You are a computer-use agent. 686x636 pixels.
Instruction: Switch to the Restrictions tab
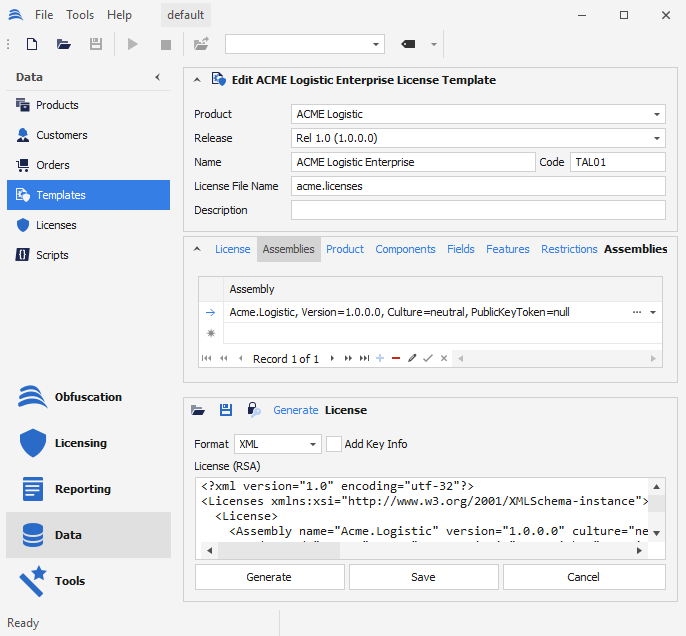[569, 249]
